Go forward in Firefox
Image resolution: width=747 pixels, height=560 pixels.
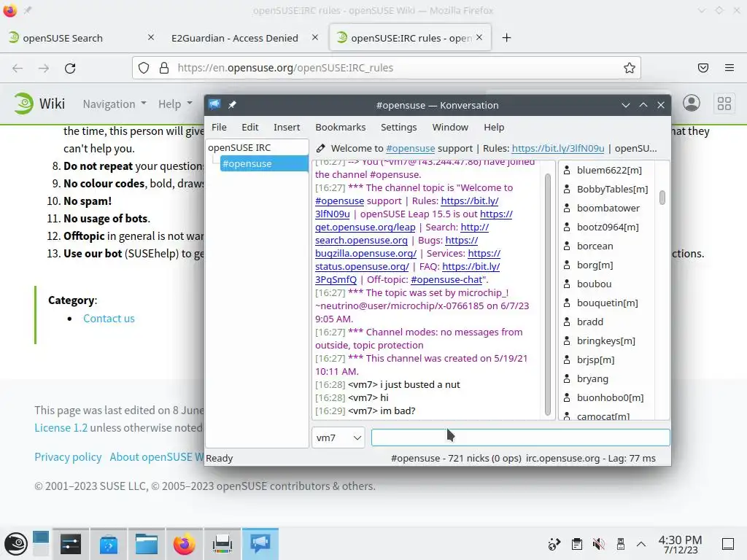click(44, 68)
